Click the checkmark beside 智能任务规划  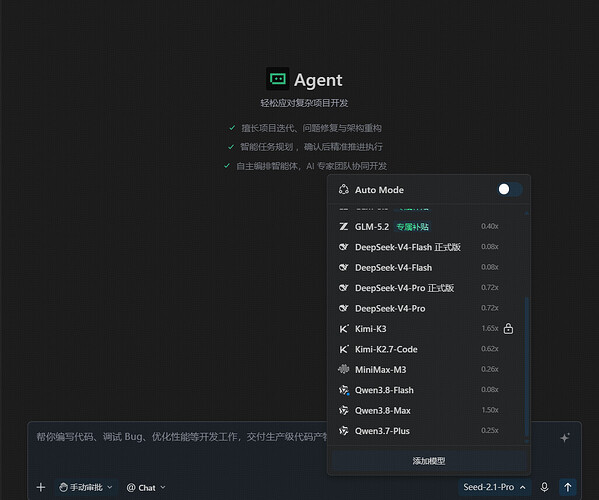tap(231, 147)
